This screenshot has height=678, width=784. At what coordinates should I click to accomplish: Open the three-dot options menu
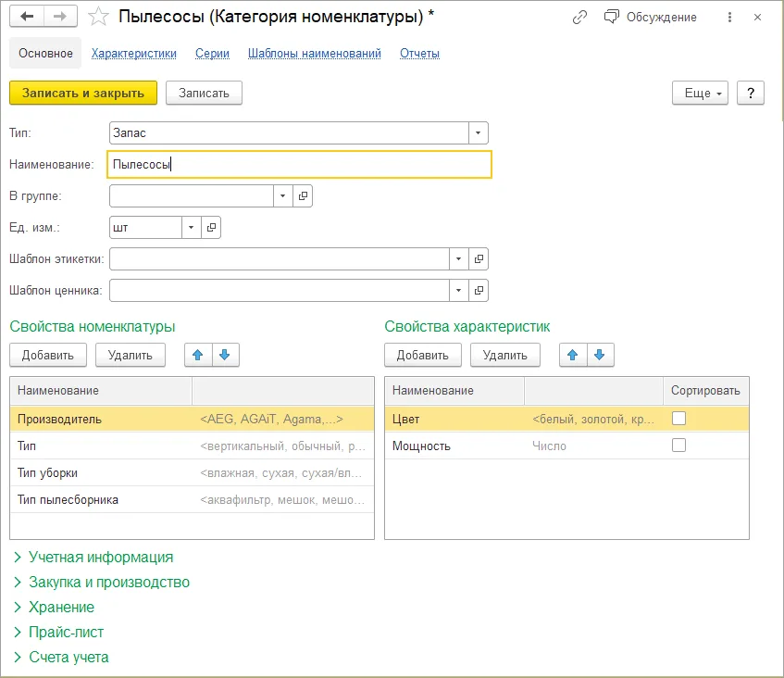pos(729,18)
